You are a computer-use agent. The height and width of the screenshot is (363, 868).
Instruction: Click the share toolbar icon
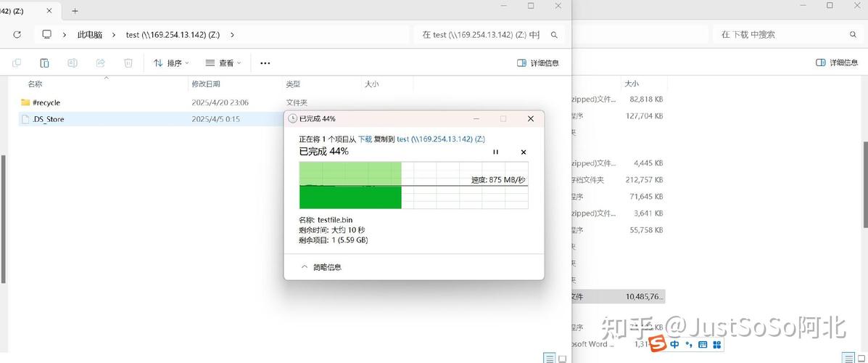pyautogui.click(x=100, y=63)
